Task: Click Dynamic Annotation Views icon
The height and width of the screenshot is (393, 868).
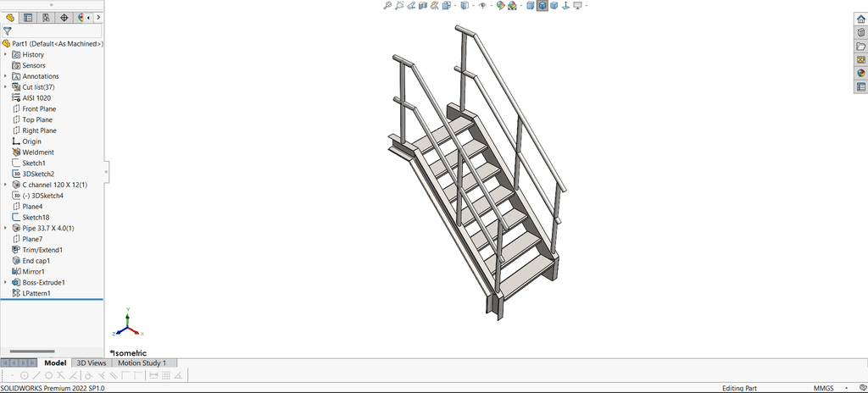Action: (x=434, y=6)
